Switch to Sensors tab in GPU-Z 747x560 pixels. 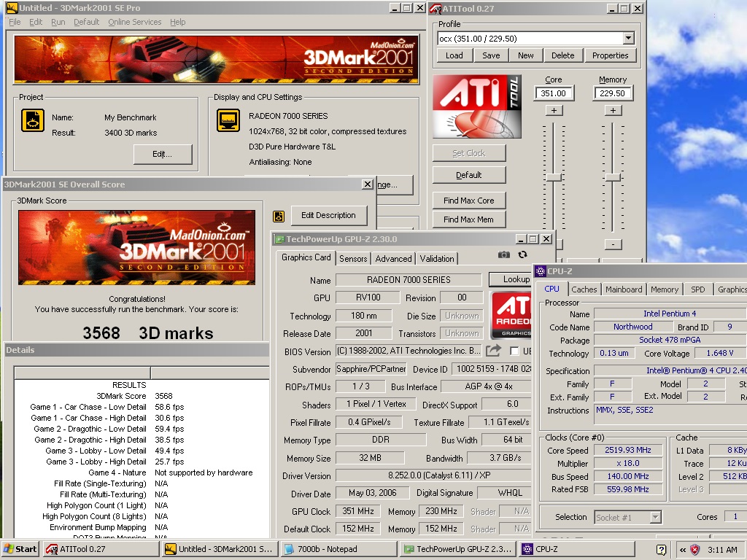pos(353,259)
